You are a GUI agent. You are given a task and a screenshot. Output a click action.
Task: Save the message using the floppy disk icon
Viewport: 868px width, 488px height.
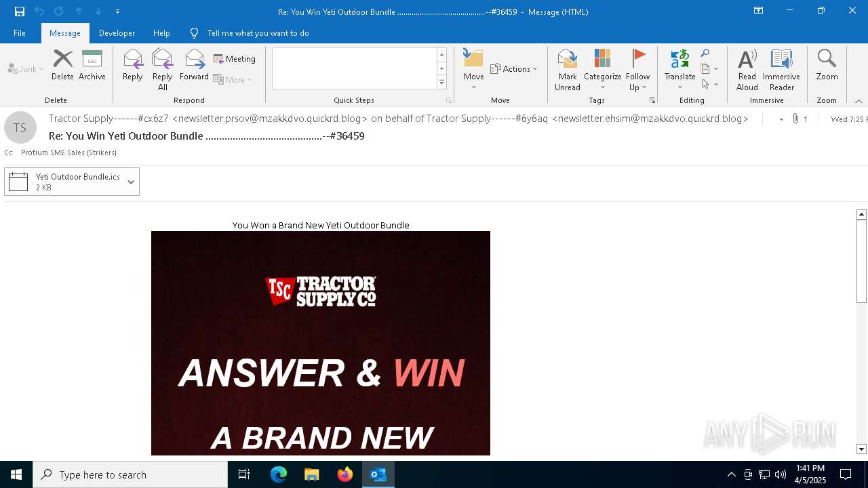[x=20, y=12]
